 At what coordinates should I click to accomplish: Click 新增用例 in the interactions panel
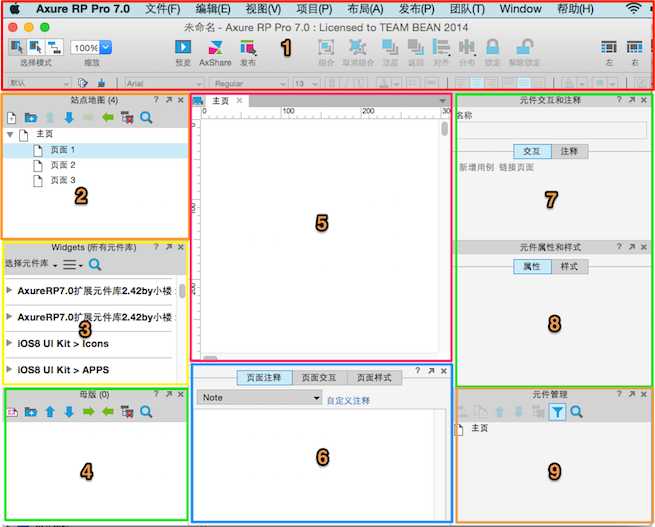[476, 167]
